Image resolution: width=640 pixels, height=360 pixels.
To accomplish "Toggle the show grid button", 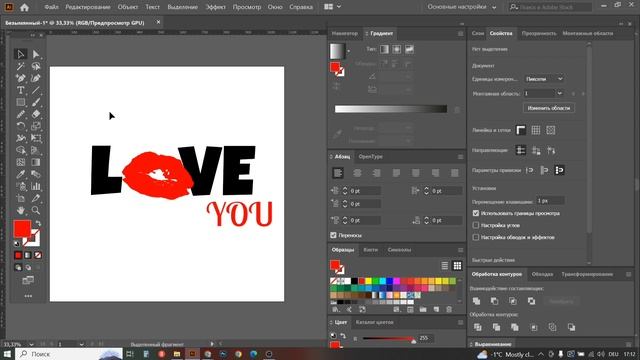I will pos(536,130).
